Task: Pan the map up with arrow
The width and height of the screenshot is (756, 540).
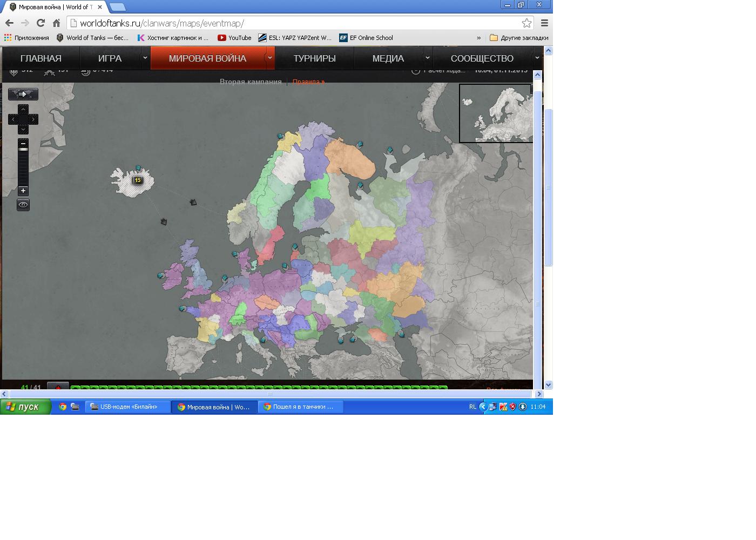Action: click(23, 110)
